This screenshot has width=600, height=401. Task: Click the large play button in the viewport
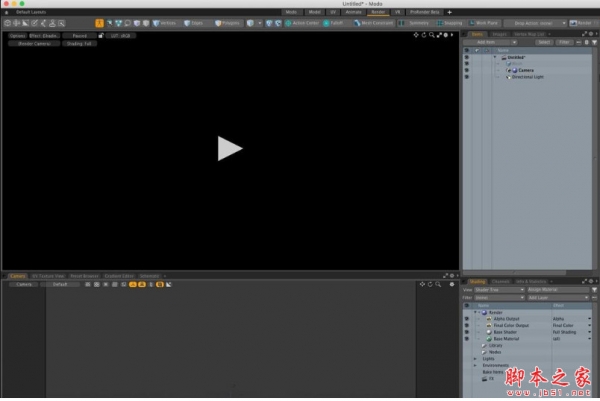[x=229, y=148]
